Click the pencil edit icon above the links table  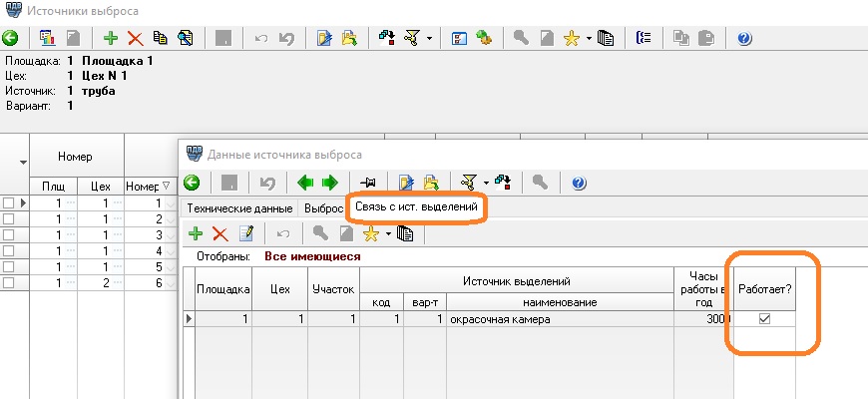[x=246, y=233]
